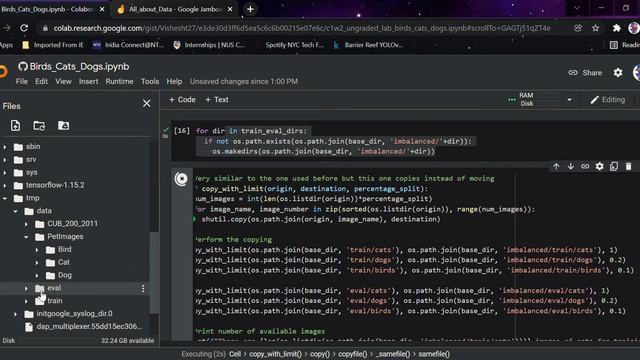Open the Edit menu
The height and width of the screenshot is (360, 640).
[x=41, y=82]
